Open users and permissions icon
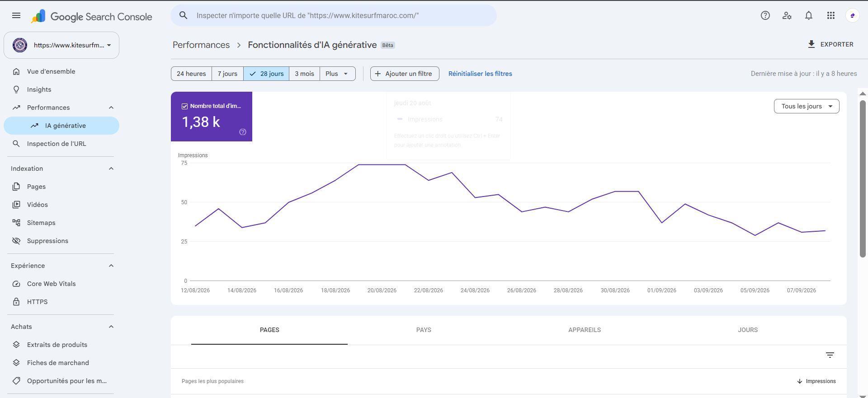This screenshot has height=398, width=868. (x=787, y=15)
